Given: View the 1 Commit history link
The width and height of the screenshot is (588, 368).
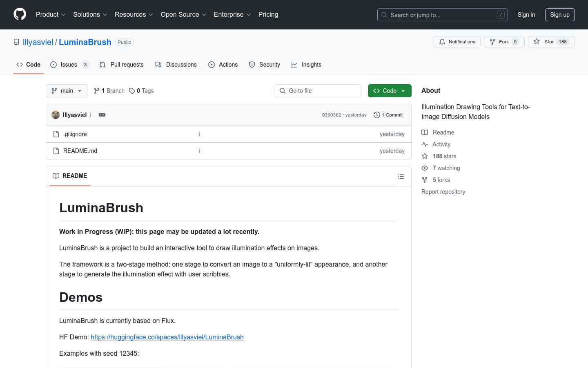Looking at the screenshot, I should tap(388, 115).
